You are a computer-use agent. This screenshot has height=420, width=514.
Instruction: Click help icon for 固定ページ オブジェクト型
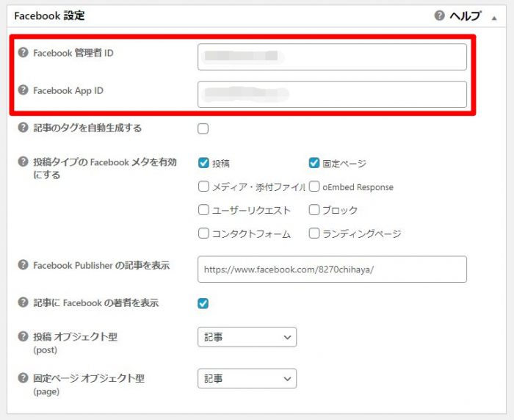click(x=23, y=378)
